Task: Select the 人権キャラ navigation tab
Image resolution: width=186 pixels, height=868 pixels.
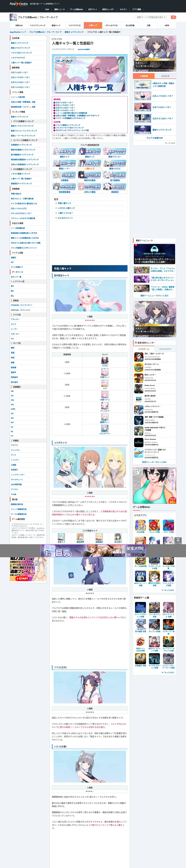Action: click(x=93, y=25)
